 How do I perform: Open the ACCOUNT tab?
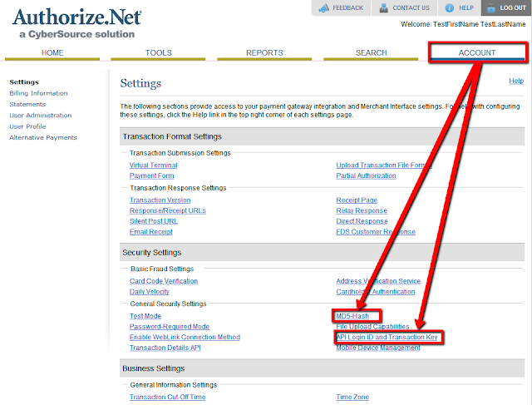[x=477, y=53]
